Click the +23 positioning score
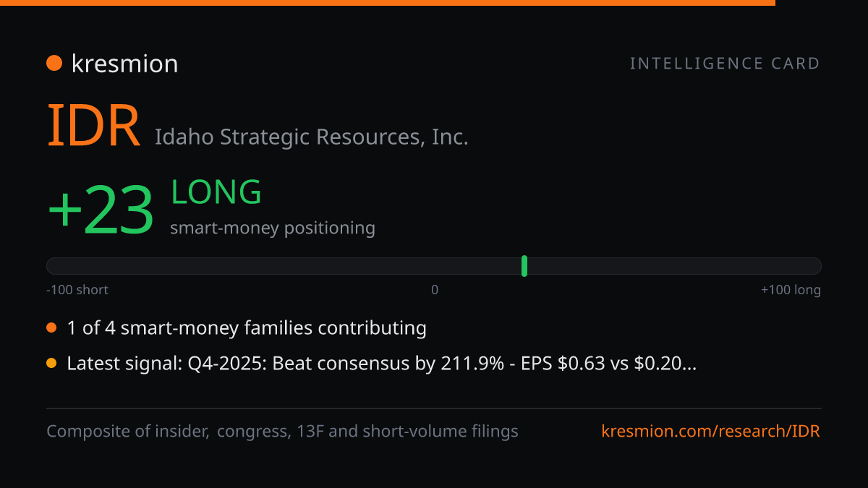This screenshot has width=868, height=488. [x=101, y=210]
